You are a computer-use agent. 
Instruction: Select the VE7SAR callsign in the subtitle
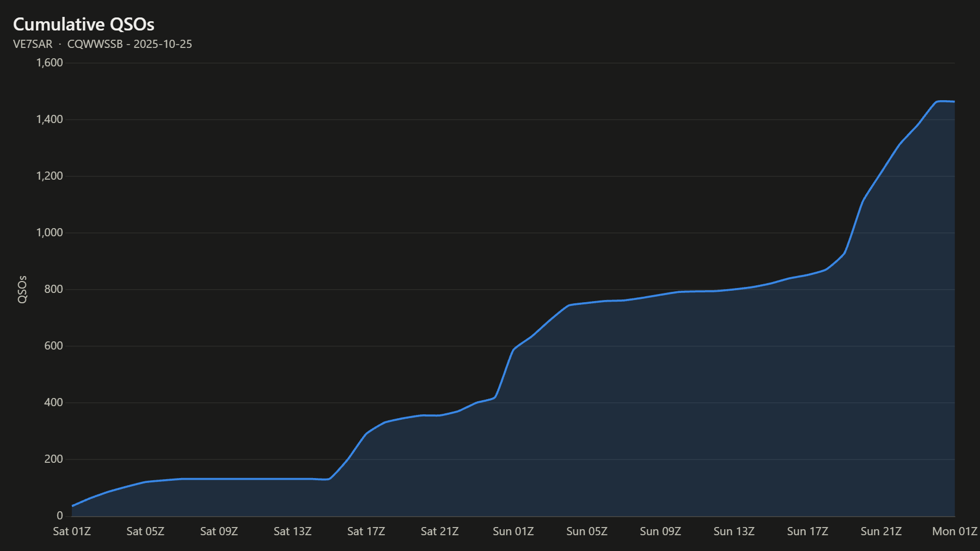click(33, 44)
